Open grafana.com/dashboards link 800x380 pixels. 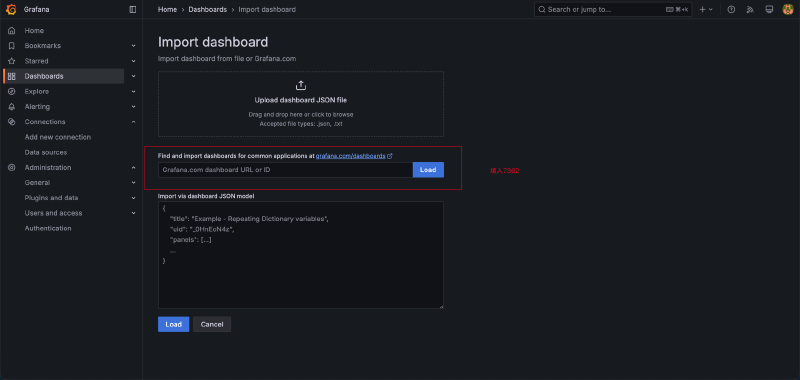tap(351, 156)
